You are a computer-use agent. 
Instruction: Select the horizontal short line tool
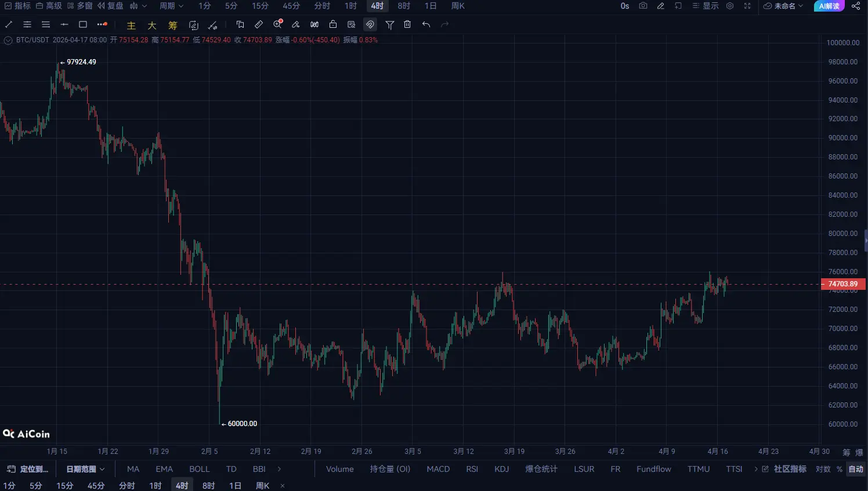pos(64,24)
